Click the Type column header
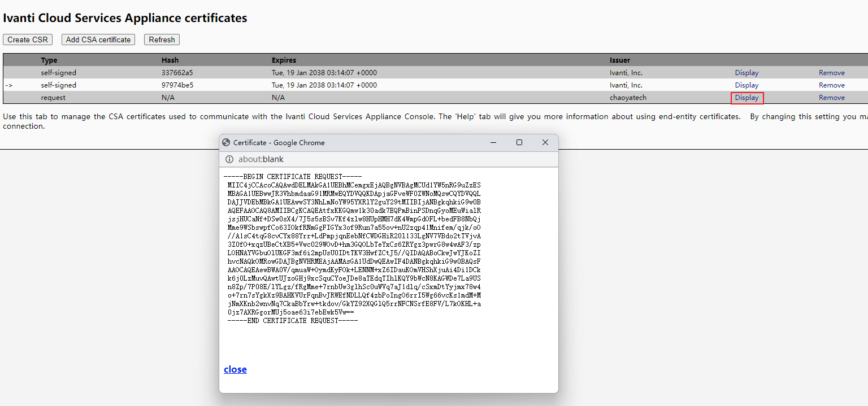 pyautogui.click(x=49, y=60)
